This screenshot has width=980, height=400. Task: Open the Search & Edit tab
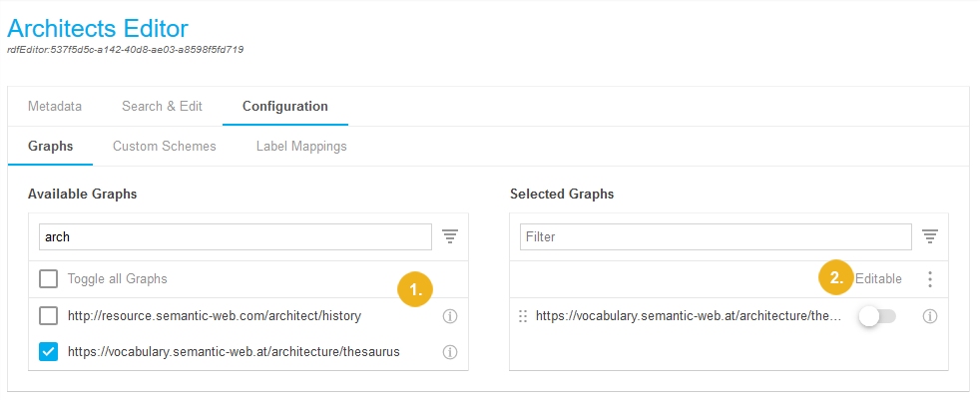coord(162,106)
